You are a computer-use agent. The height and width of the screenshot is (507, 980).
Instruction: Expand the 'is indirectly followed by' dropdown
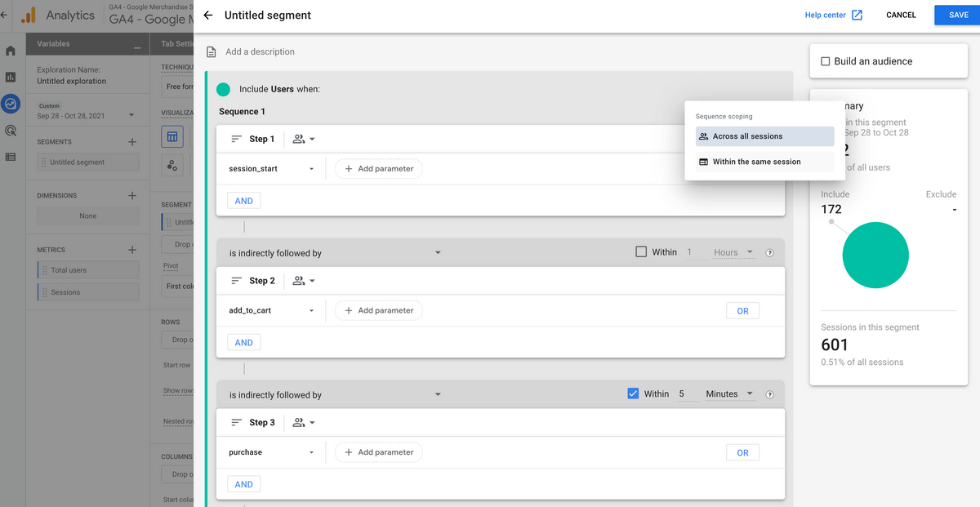click(x=438, y=251)
